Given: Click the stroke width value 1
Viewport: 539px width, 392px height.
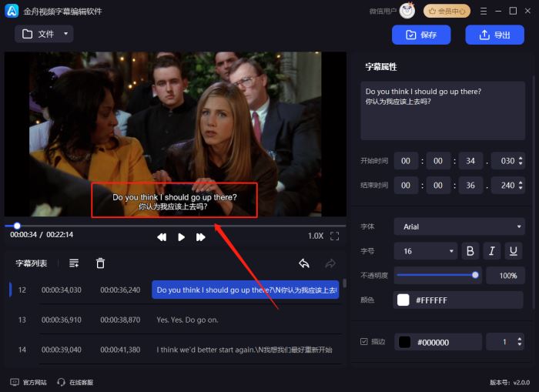Looking at the screenshot, I should pos(504,342).
